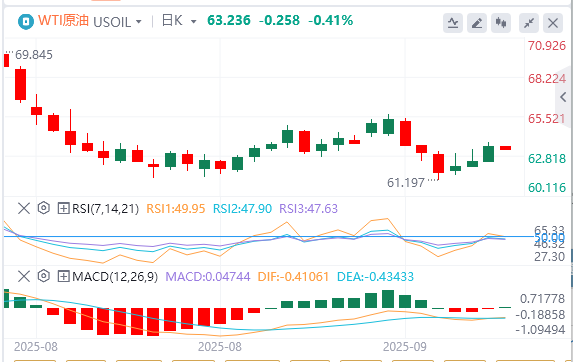Click the 61.197 low price label
573x362 pixels.
406,182
